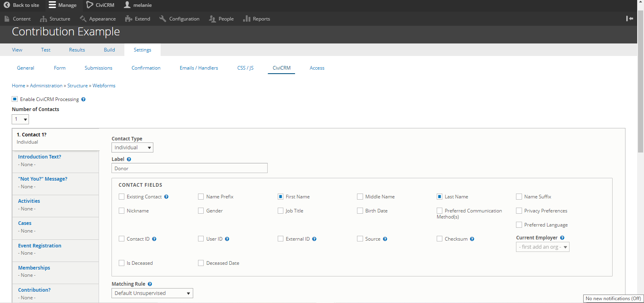Click the Back to site arrow icon
This screenshot has width=644, height=303.
pyautogui.click(x=7, y=5)
